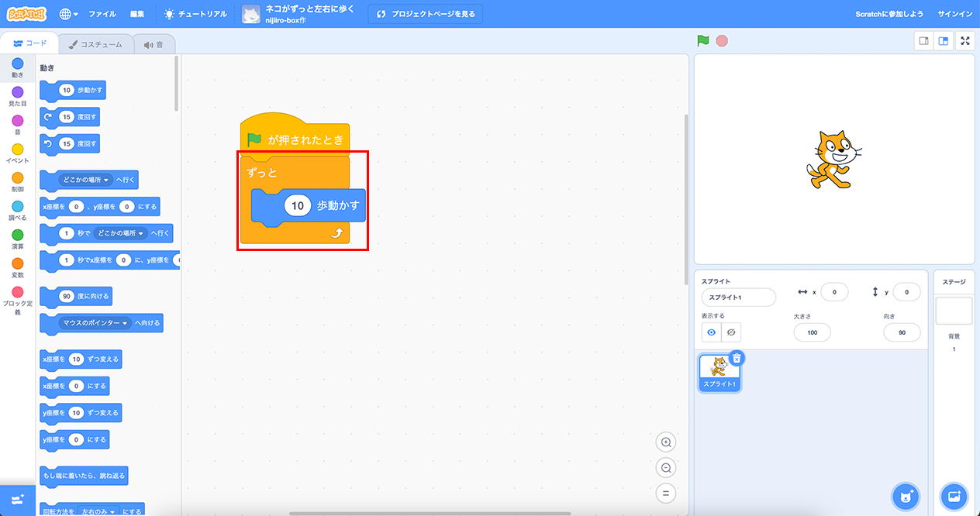Open the choose sprite cat button
The height and width of the screenshot is (516, 980).
point(906,495)
